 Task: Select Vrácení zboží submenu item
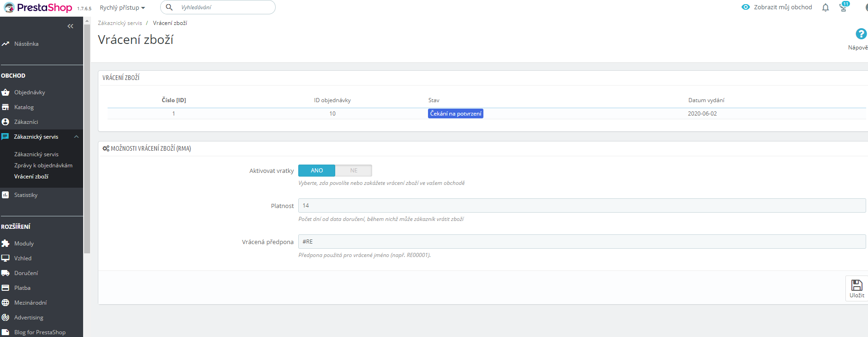coord(31,177)
